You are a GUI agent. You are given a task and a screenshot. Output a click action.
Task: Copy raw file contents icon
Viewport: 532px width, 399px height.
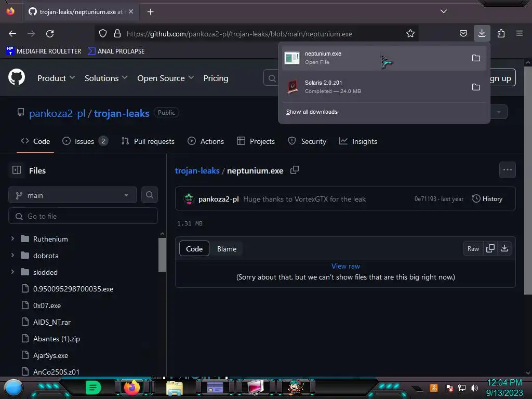click(490, 248)
